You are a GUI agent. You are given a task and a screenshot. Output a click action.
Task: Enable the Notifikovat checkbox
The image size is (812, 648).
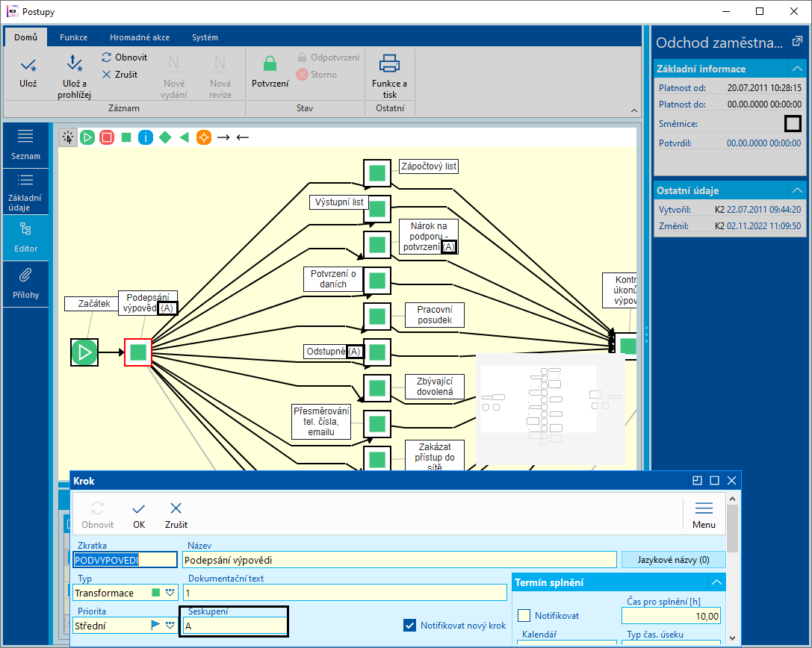tap(524, 615)
